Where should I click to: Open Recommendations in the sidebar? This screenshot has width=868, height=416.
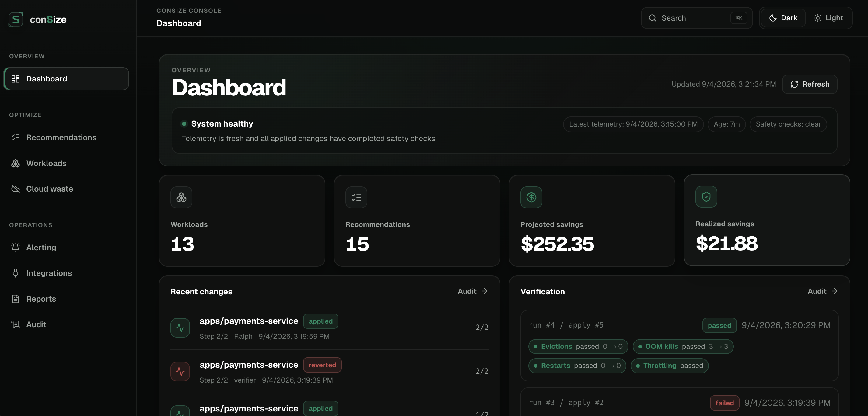tap(66, 137)
